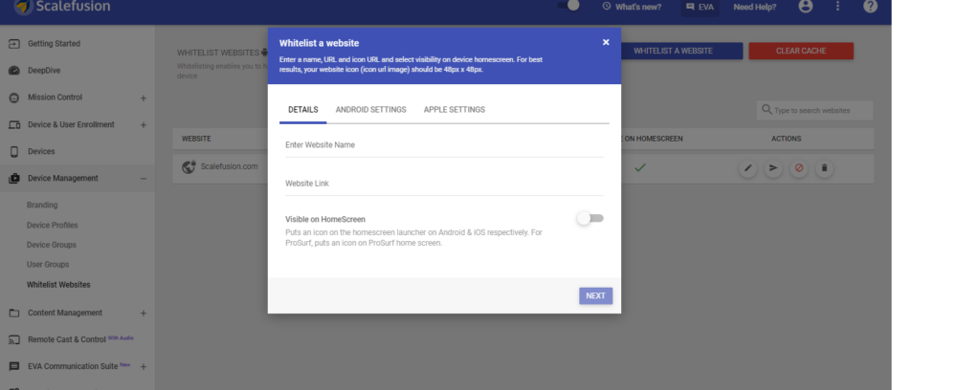The width and height of the screenshot is (980, 390).
Task: Switch to the Android Settings tab
Action: click(370, 110)
